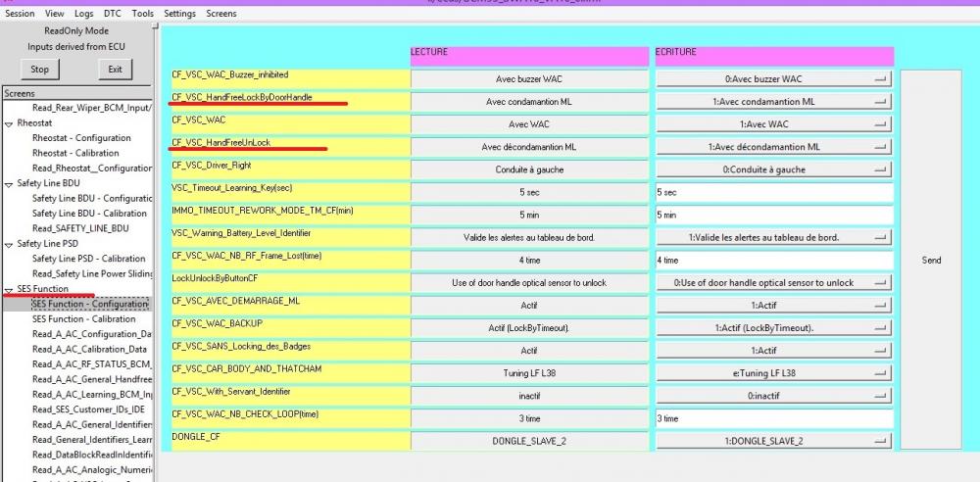Open the Logs menu
Screen dimensions: 980x482
(x=83, y=13)
